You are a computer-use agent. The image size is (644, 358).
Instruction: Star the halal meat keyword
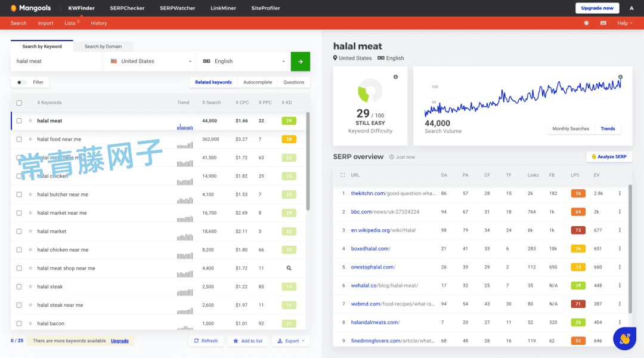[30, 121]
